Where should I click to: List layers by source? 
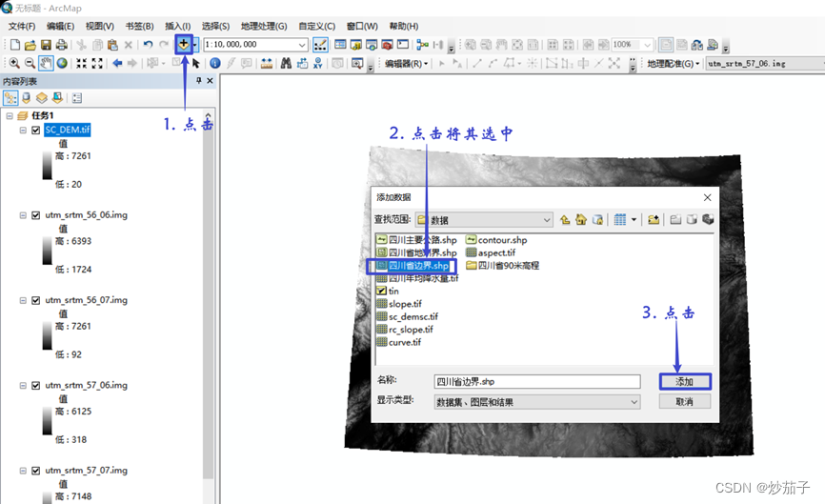(x=26, y=98)
